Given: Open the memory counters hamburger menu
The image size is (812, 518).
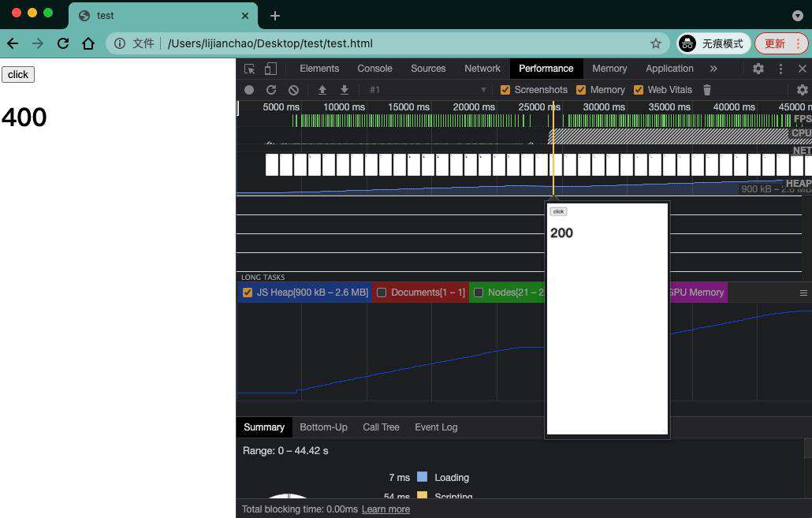Looking at the screenshot, I should pyautogui.click(x=803, y=293).
